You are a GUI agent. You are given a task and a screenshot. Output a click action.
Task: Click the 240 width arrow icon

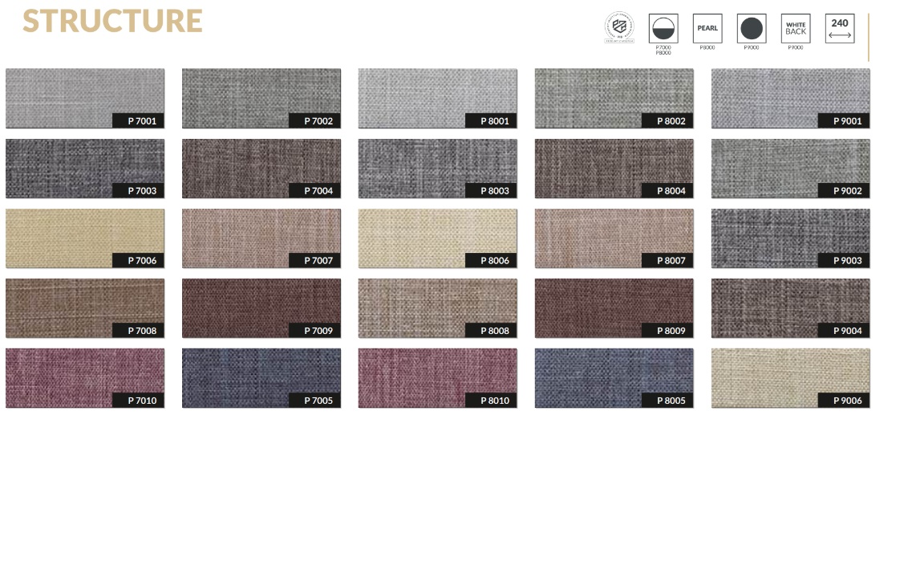[840, 29]
